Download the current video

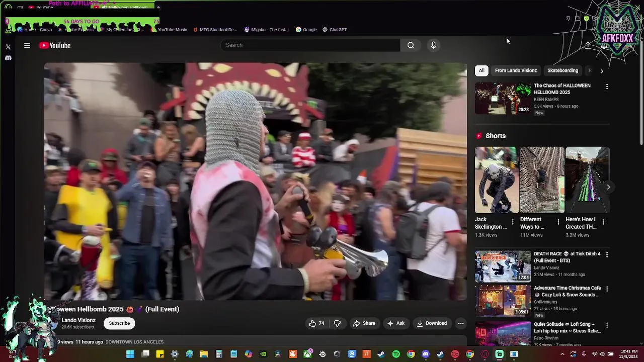coord(432,323)
